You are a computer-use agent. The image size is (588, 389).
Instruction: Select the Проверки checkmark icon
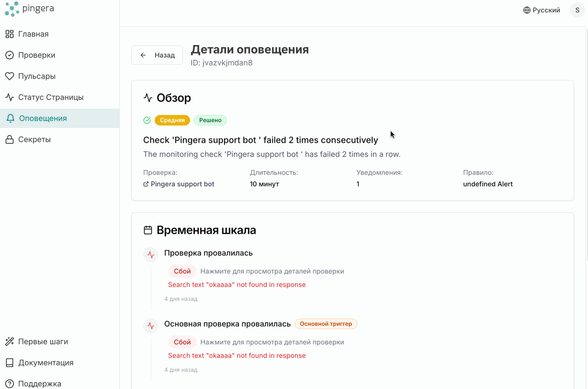pyautogui.click(x=11, y=55)
